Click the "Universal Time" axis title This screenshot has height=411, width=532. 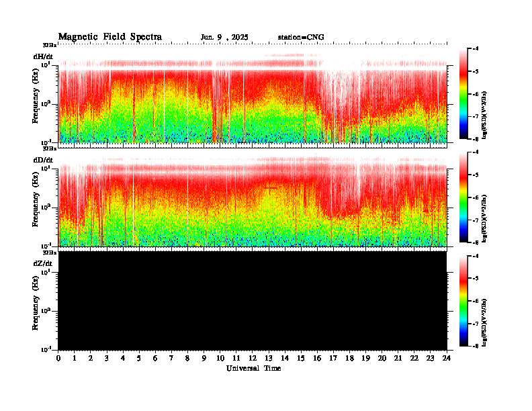point(253,368)
